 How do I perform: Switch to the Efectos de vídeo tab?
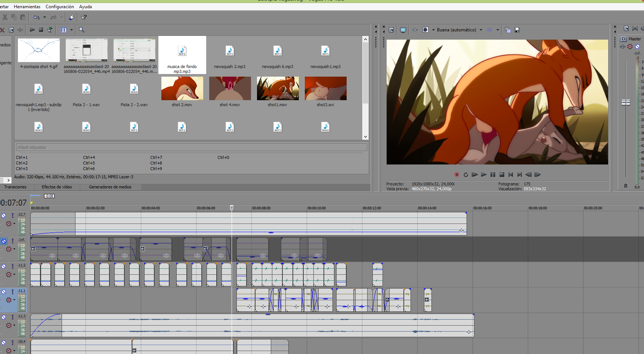tap(57, 187)
